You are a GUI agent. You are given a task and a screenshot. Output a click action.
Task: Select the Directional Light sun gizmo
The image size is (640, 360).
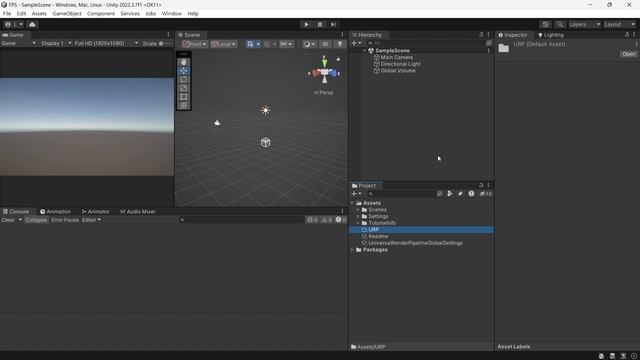265,110
